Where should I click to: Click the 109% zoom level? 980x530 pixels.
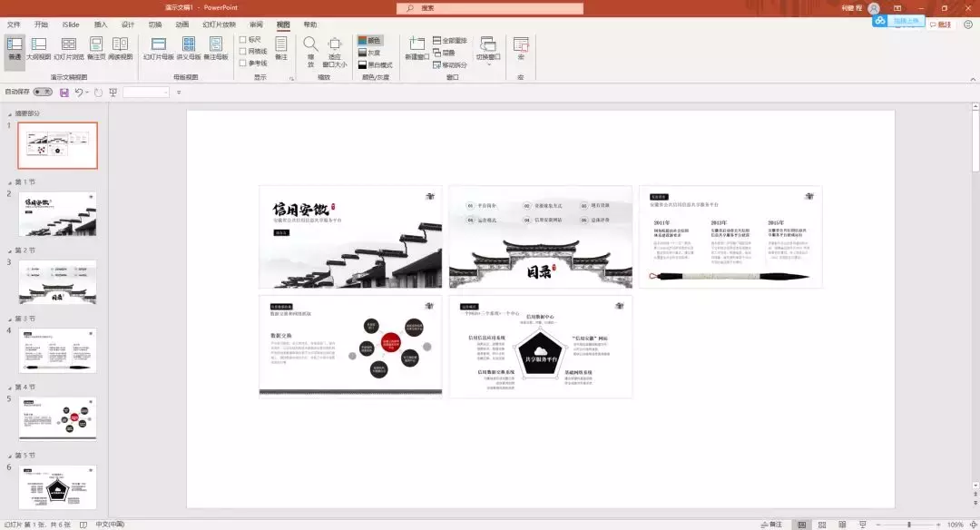[955, 525]
